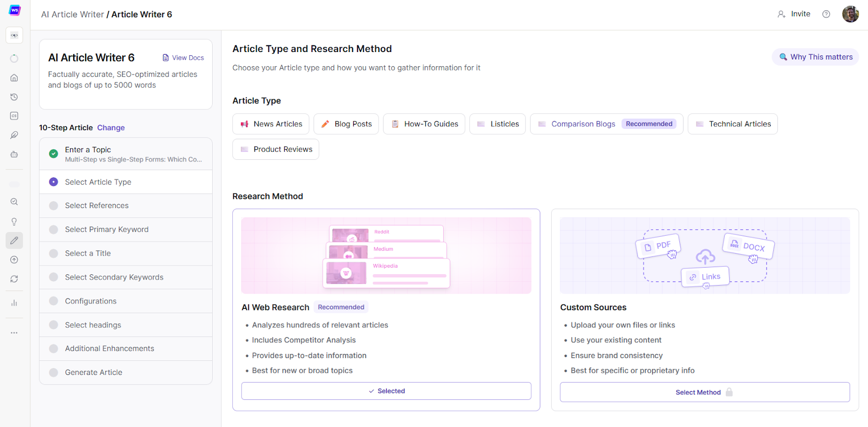Screen dimensions: 868x427
Task: Open the View Docs link
Action: coord(183,58)
